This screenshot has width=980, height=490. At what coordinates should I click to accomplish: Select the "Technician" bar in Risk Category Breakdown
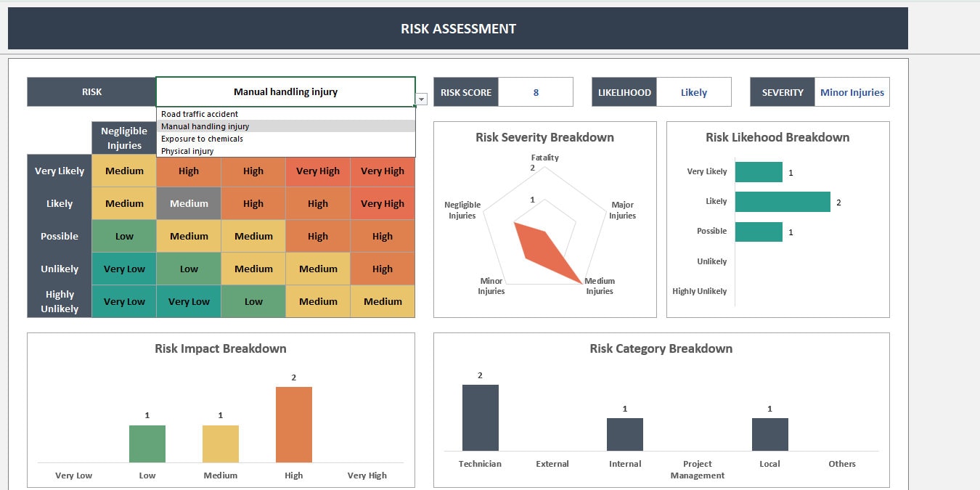480,417
